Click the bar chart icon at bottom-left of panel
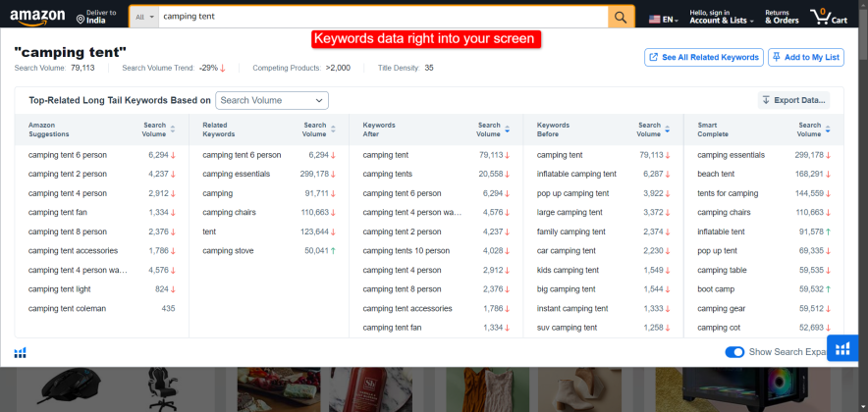This screenshot has width=868, height=412. (21, 352)
